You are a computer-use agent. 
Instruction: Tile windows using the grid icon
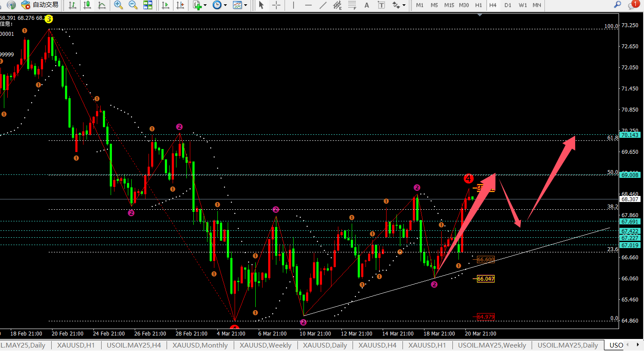pyautogui.click(x=148, y=5)
